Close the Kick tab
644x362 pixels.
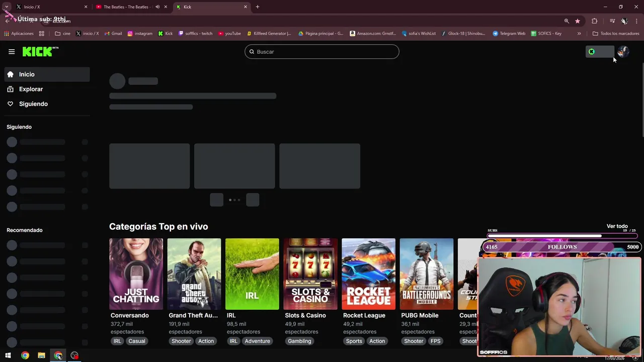coord(246,7)
